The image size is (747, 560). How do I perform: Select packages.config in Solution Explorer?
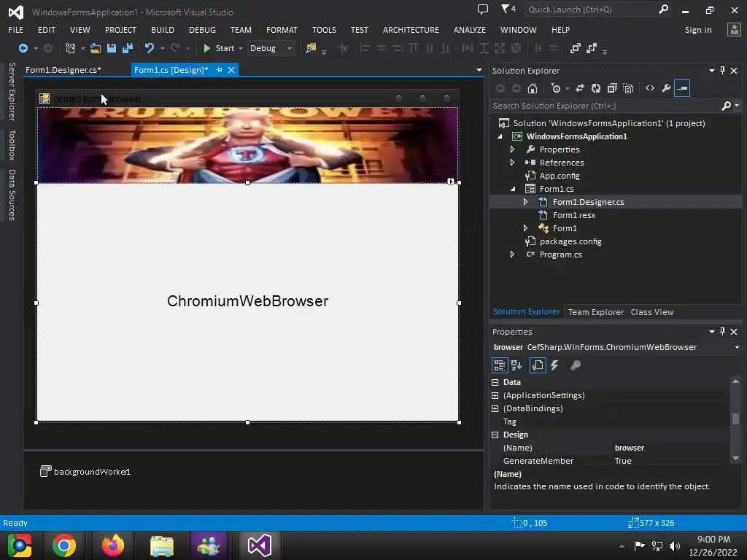570,241
